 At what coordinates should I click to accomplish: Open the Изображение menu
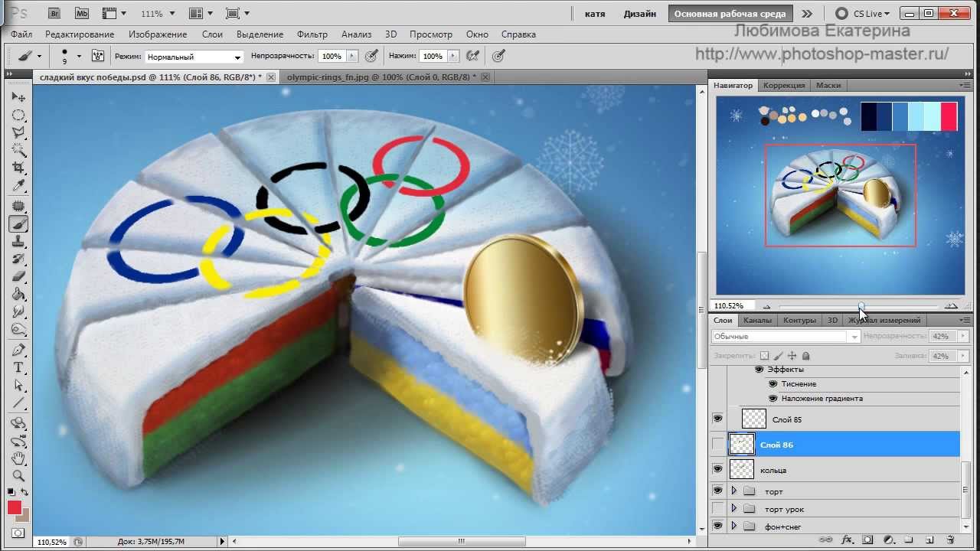(158, 34)
